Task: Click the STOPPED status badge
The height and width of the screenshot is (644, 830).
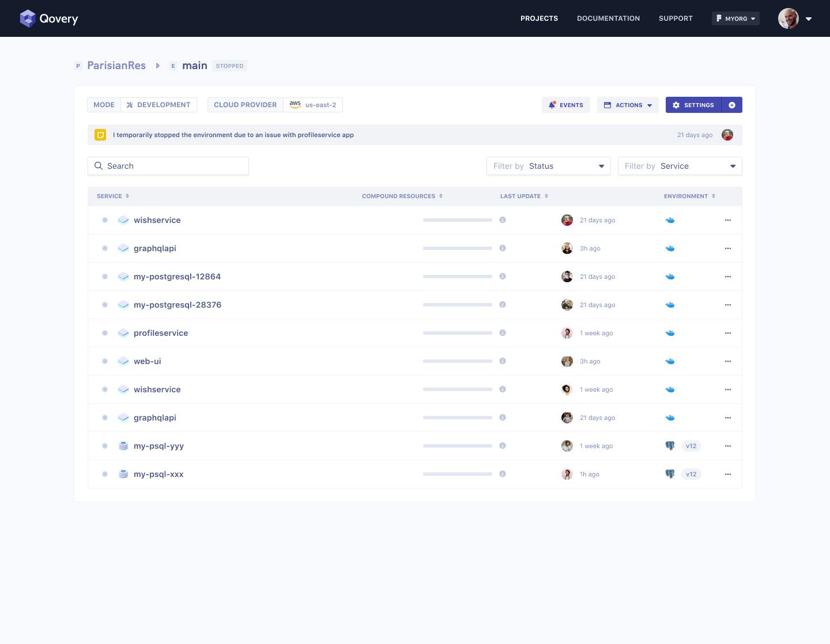Action: (x=229, y=66)
